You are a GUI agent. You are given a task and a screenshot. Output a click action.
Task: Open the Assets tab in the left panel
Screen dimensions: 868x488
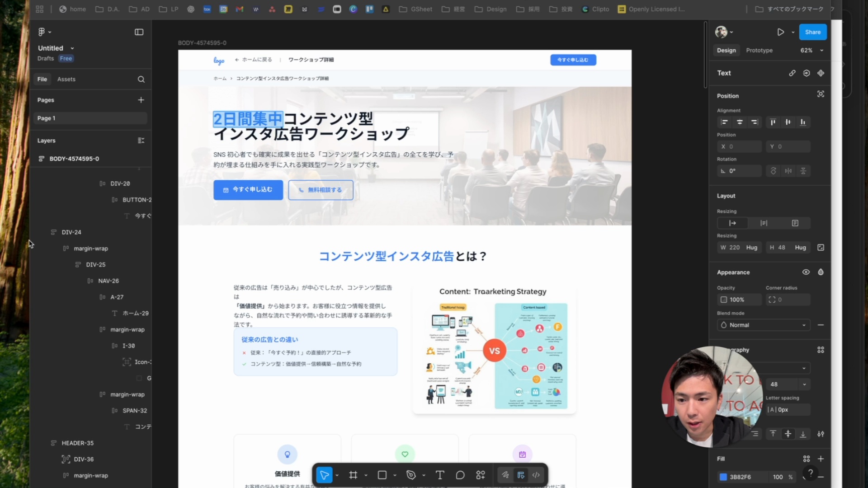pos(66,79)
